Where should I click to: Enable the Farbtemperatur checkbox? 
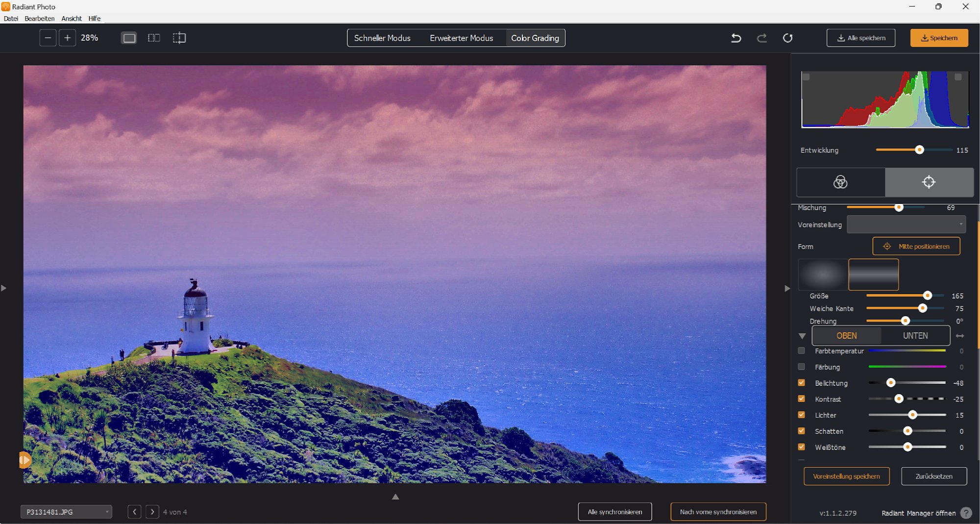pyautogui.click(x=801, y=350)
